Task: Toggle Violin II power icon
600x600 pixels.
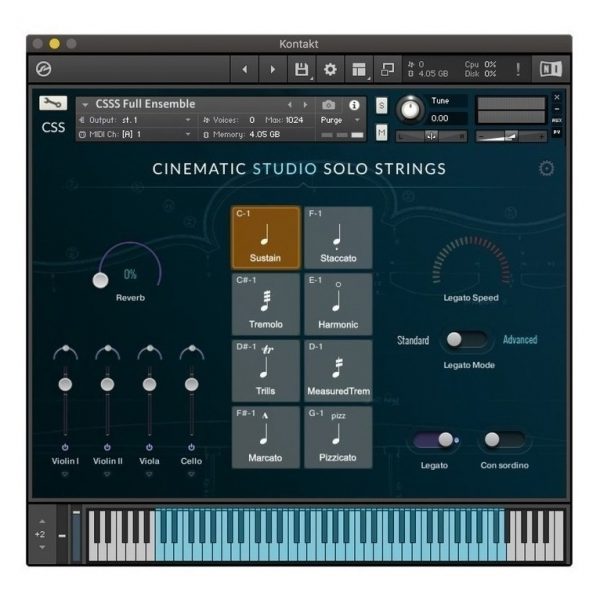Action: [x=107, y=447]
